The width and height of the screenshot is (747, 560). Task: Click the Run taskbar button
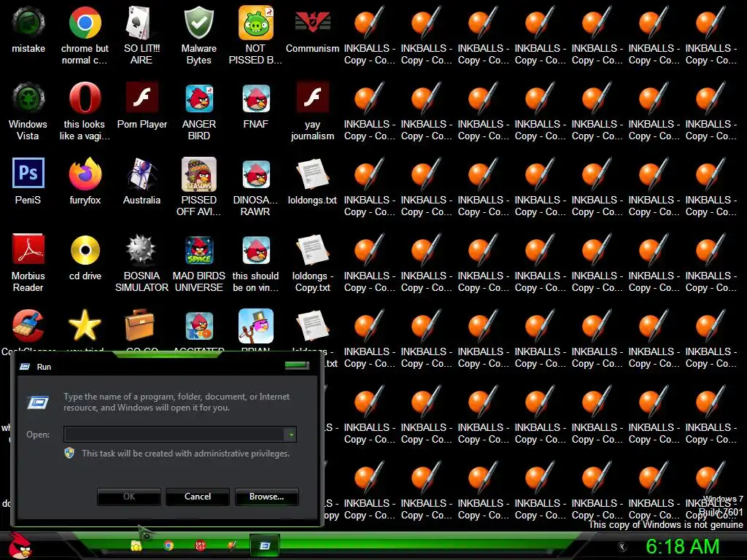(264, 545)
